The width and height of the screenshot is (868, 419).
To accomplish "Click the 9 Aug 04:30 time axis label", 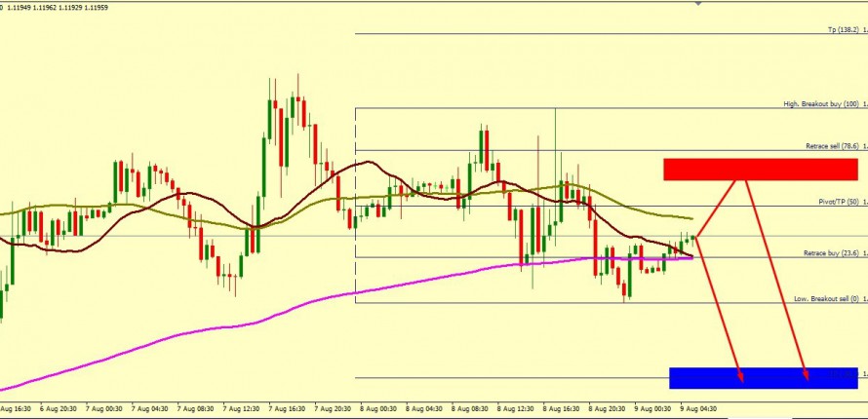I will 699,410.
